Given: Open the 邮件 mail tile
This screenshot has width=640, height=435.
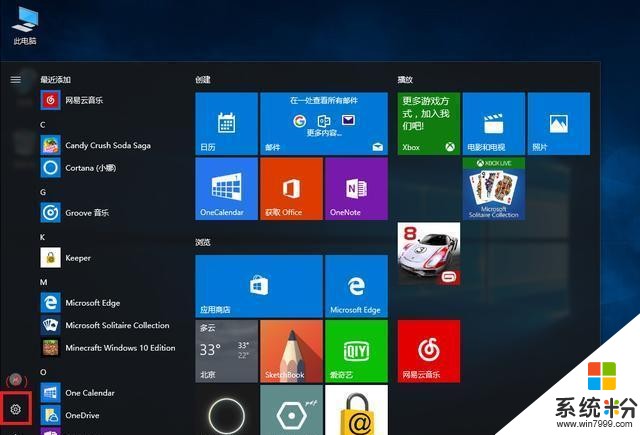Looking at the screenshot, I should [324, 123].
